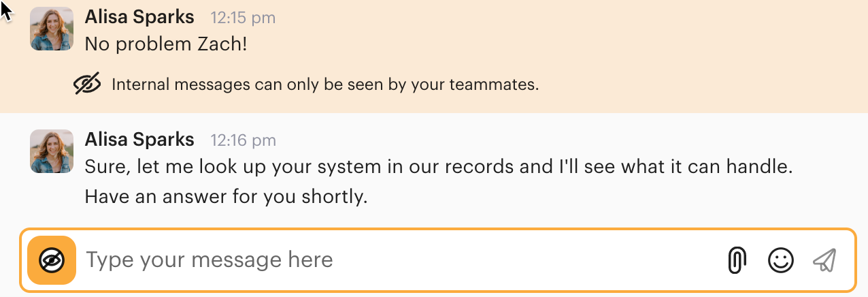Select "Have an answer for you shortly." line

pyautogui.click(x=226, y=198)
